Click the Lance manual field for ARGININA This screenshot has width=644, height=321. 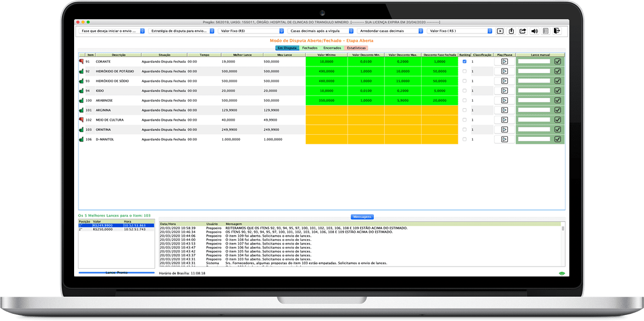(534, 110)
